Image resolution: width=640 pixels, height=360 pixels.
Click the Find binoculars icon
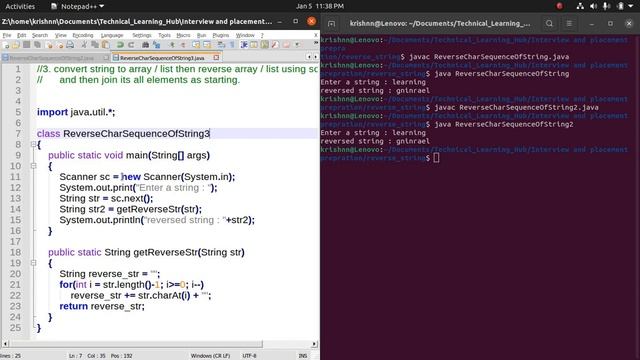145,44
